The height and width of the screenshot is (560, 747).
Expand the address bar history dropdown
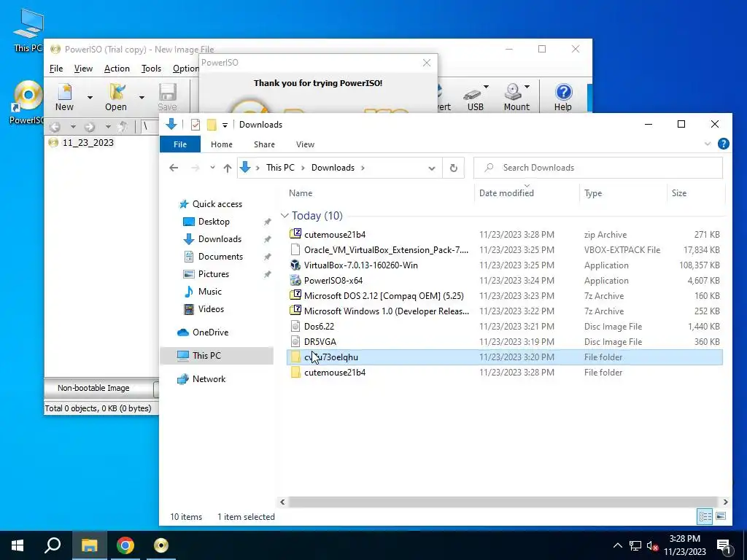pos(432,168)
